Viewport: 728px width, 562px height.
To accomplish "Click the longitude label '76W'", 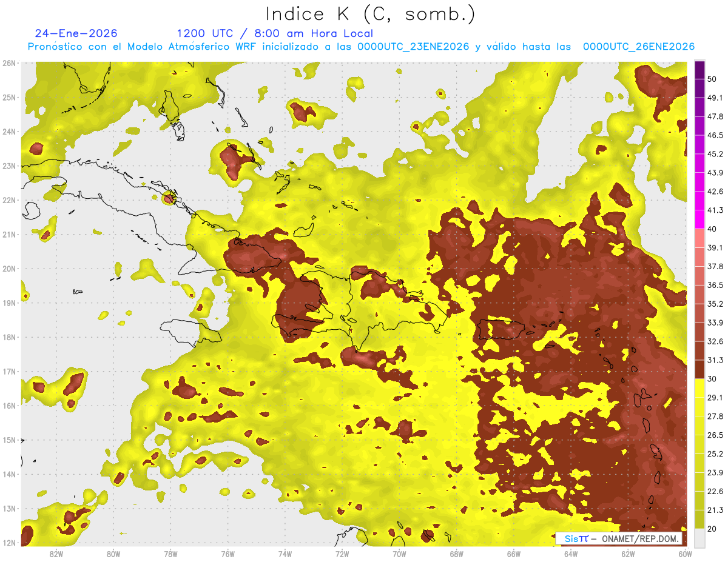I will (x=227, y=554).
